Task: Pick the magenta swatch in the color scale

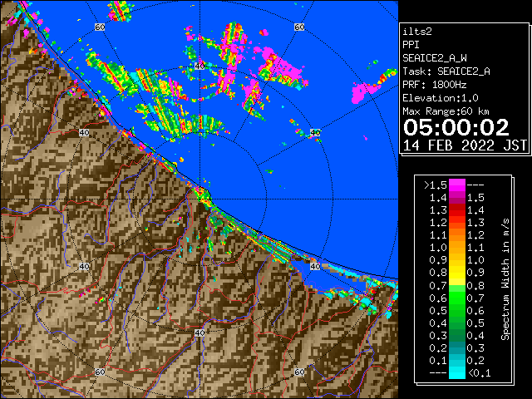Action: 457,185
